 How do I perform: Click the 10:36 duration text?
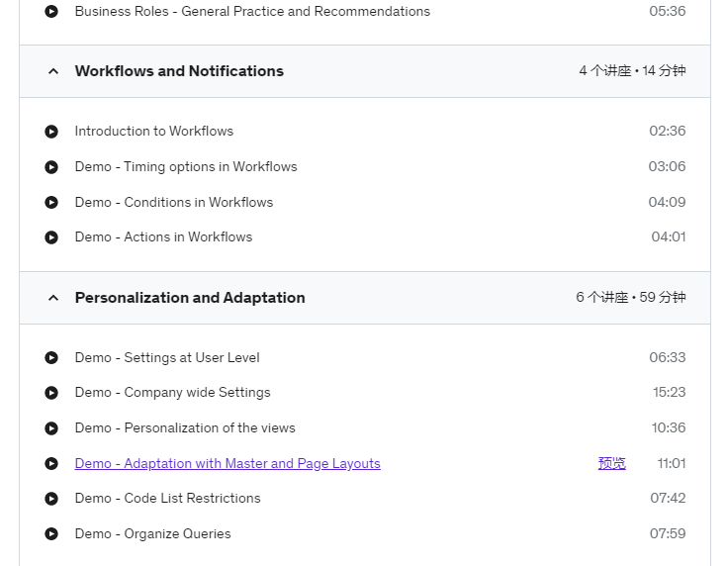pyautogui.click(x=669, y=427)
